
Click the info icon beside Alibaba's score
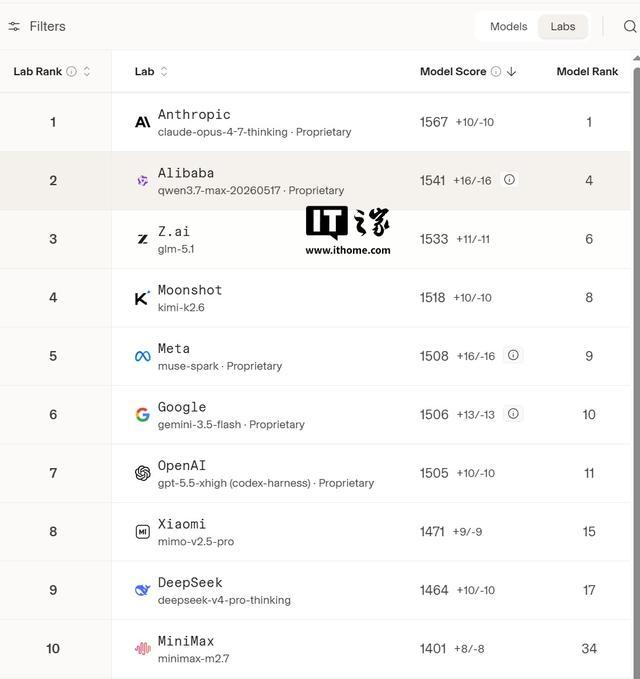coord(509,179)
